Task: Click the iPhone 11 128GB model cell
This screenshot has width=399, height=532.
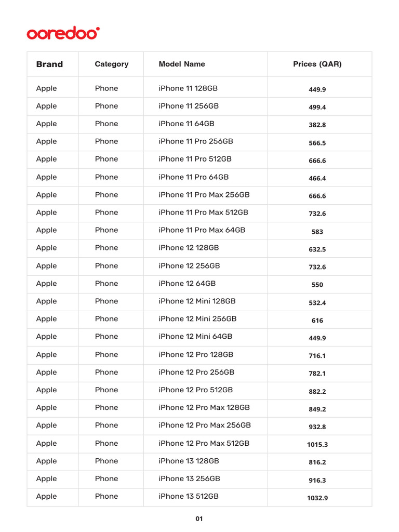Action: pos(188,88)
